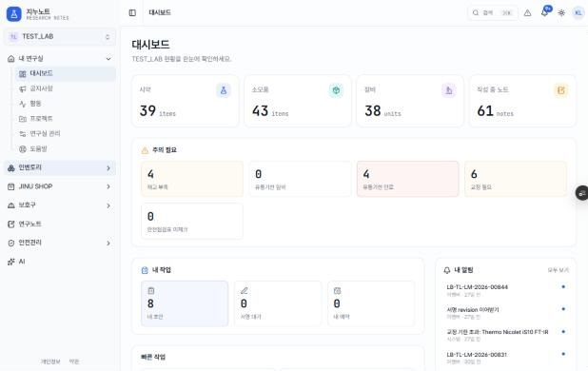Screen dimensions: 588x371
Task: Click the 개인정보 footer link
Action: click(50, 361)
